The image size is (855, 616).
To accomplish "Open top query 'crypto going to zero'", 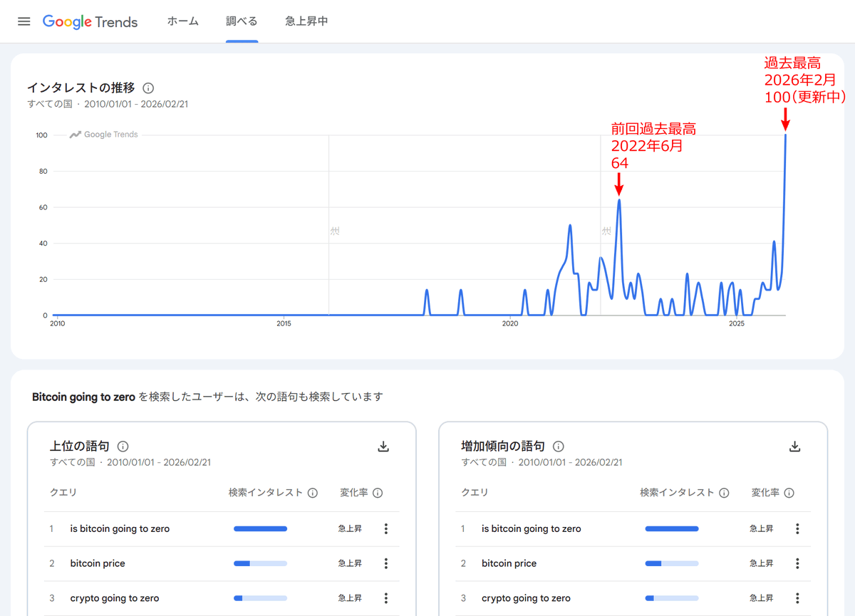I will pyautogui.click(x=115, y=598).
